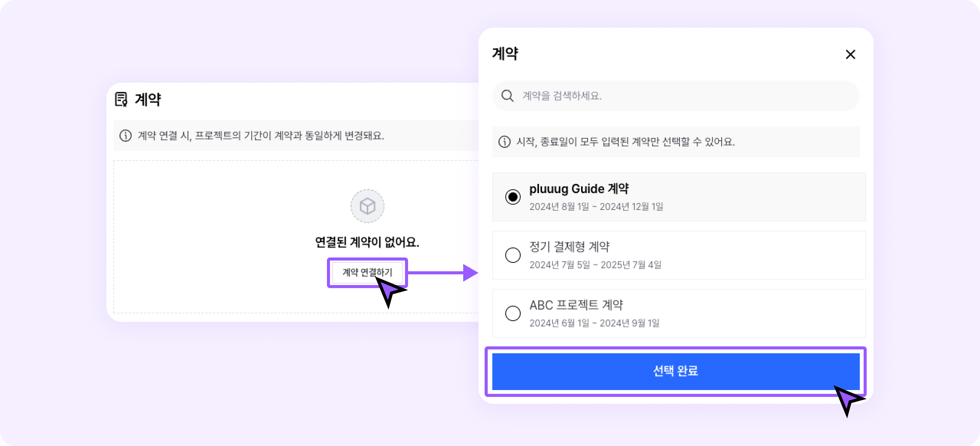Click the 2024년 7월 5일 ~ 2025년 7월 4일 date range
The width and height of the screenshot is (980, 446).
tap(595, 265)
